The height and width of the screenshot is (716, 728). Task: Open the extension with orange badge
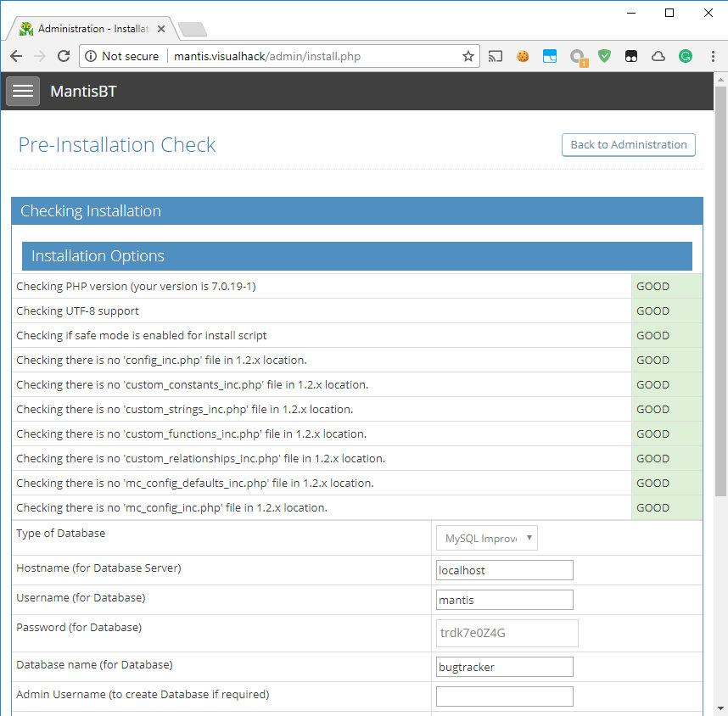point(579,58)
